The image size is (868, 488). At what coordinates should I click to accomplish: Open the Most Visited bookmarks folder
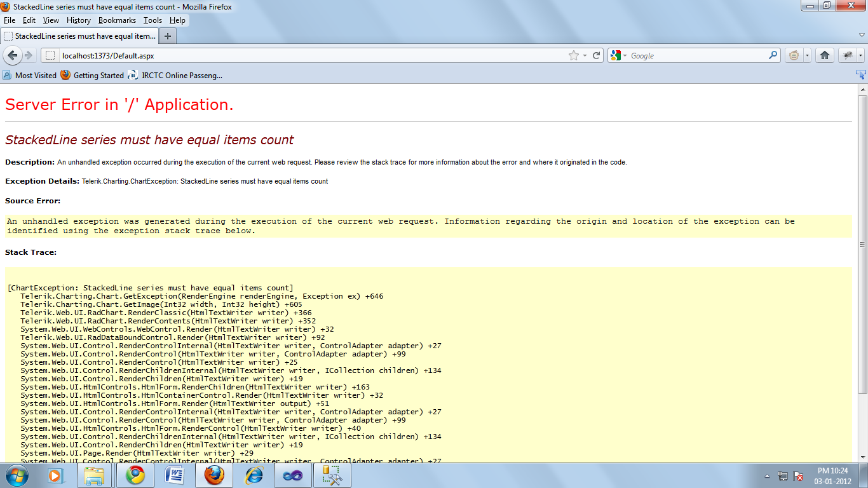point(30,75)
